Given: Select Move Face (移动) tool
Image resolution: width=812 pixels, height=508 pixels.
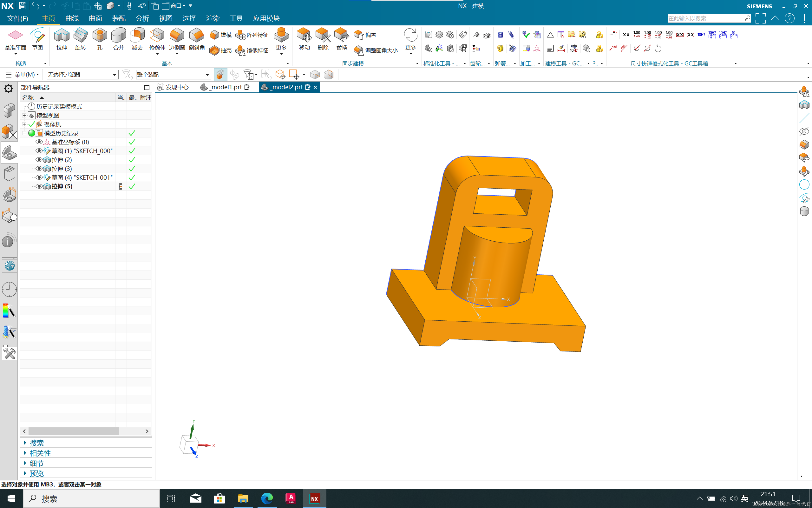Looking at the screenshot, I should pyautogui.click(x=304, y=39).
